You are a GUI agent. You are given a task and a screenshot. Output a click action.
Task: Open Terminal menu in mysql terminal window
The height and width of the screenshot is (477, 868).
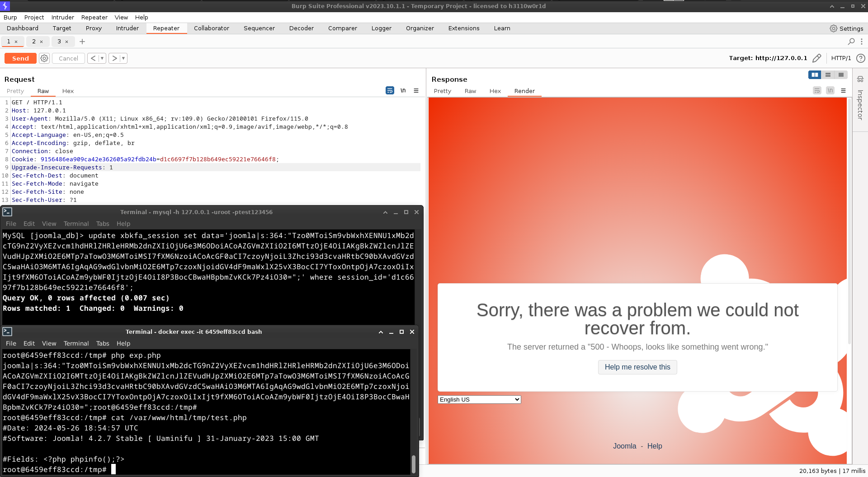(x=76, y=224)
